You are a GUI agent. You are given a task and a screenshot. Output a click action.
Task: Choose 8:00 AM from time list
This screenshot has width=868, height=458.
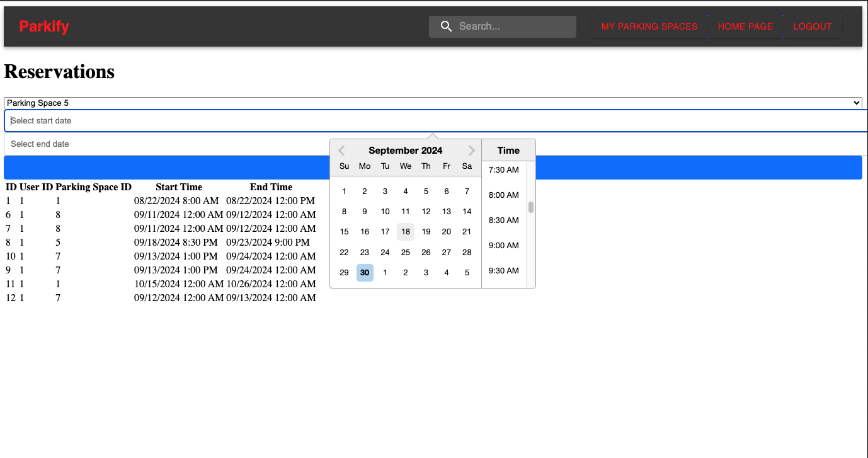(504, 195)
